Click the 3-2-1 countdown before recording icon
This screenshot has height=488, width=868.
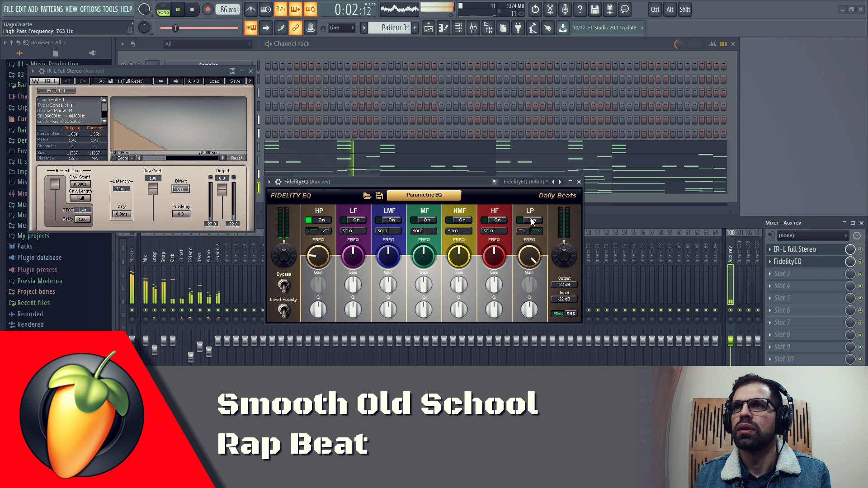click(281, 9)
